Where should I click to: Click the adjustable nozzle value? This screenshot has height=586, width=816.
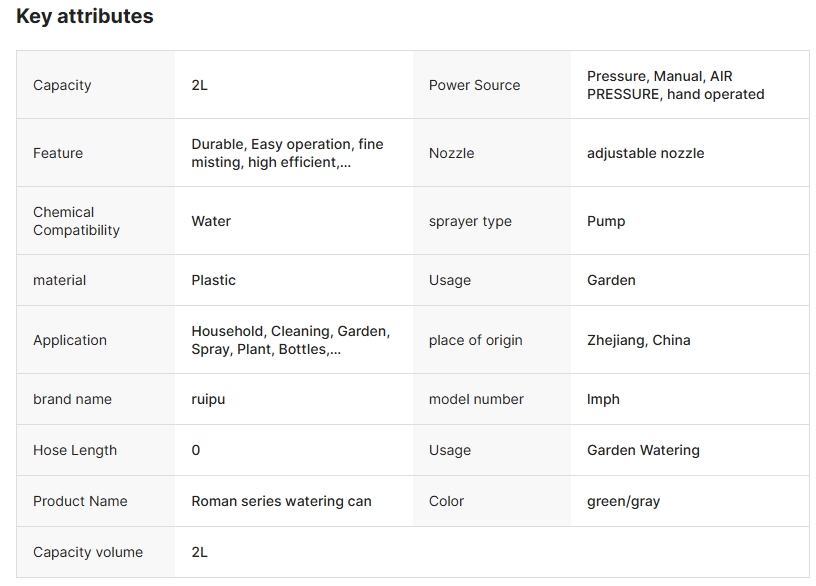645,153
